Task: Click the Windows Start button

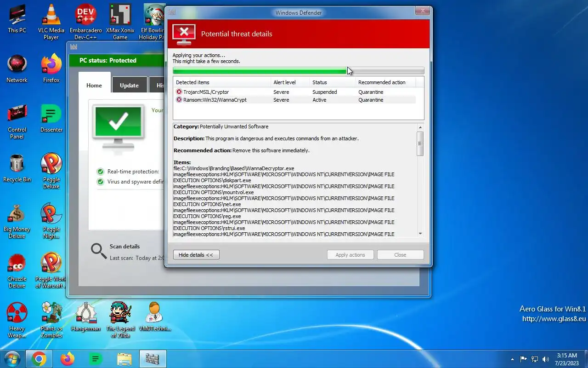Action: [x=11, y=359]
